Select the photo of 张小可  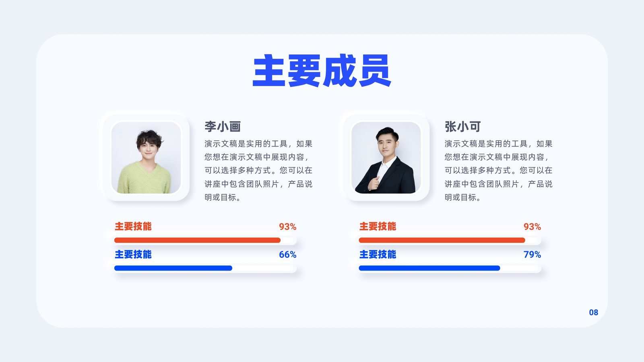(x=386, y=158)
